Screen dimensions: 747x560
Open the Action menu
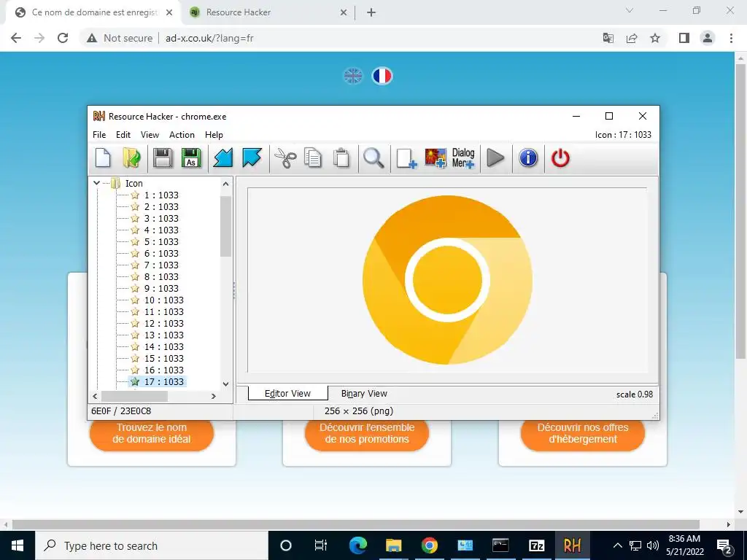(x=182, y=135)
